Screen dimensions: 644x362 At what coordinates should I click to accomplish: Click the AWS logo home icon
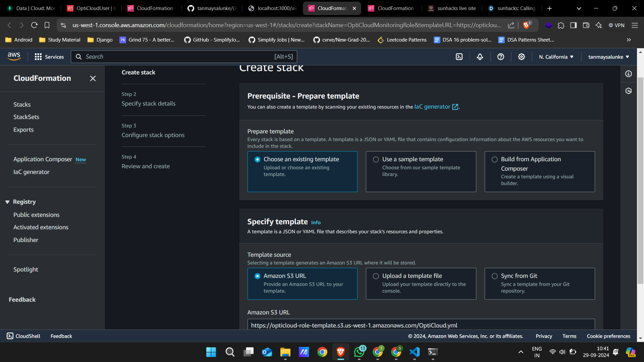pyautogui.click(x=14, y=56)
